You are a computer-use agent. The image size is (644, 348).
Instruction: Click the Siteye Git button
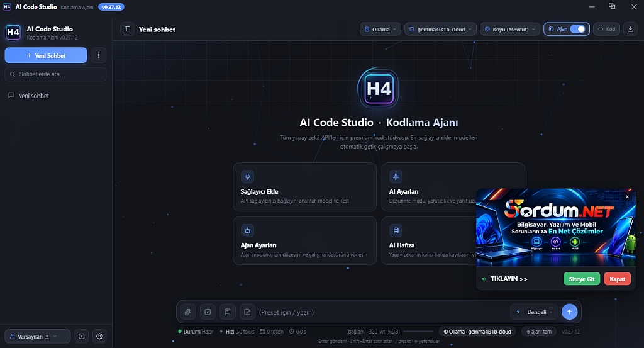[582, 279]
